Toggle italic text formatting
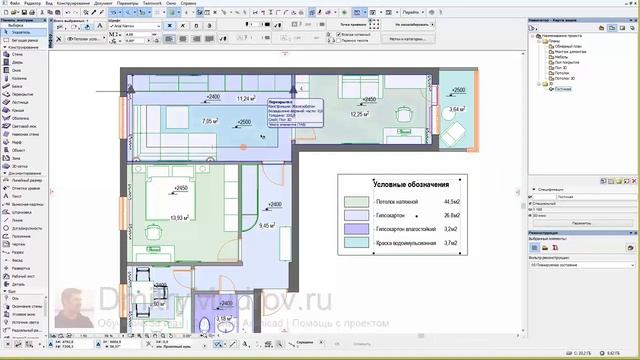 [183, 25]
